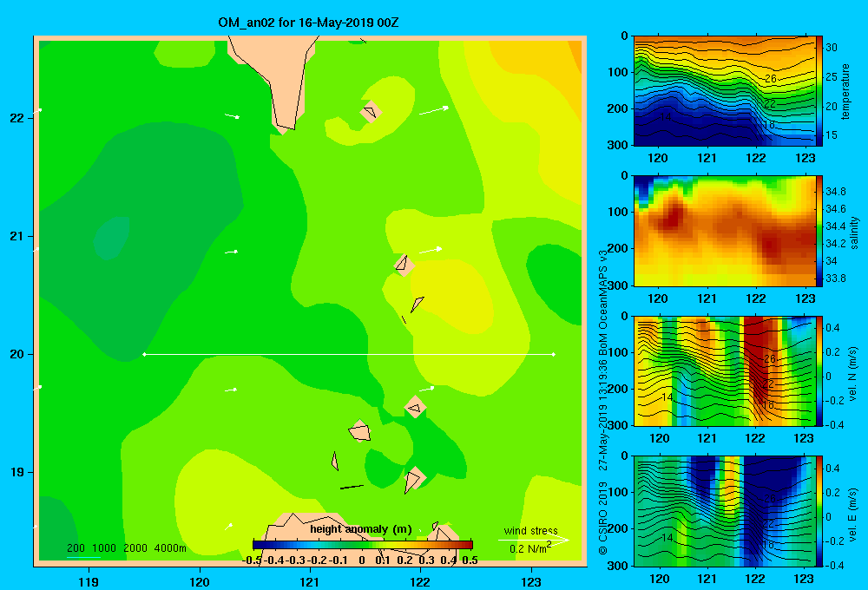This screenshot has width=868, height=590.
Task: Click the vertical temperature axis title
Action: 845,91
